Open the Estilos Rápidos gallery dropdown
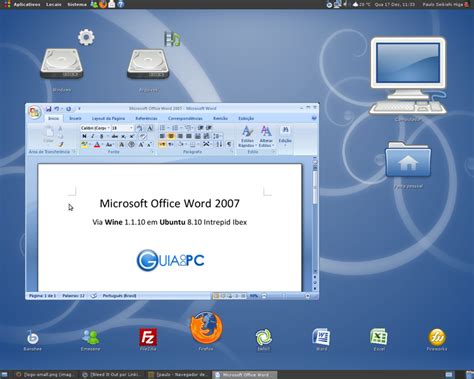 [247, 137]
